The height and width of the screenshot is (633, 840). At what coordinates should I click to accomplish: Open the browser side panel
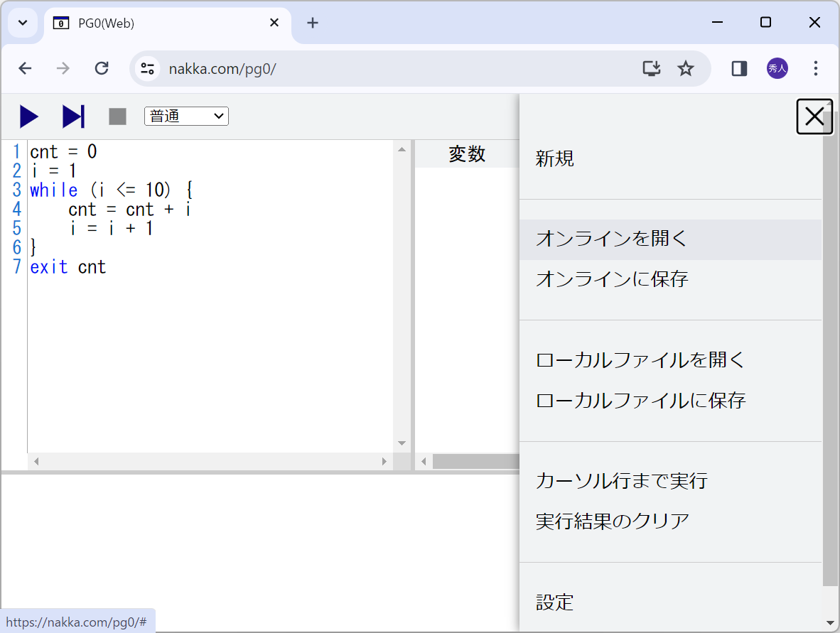[738, 68]
